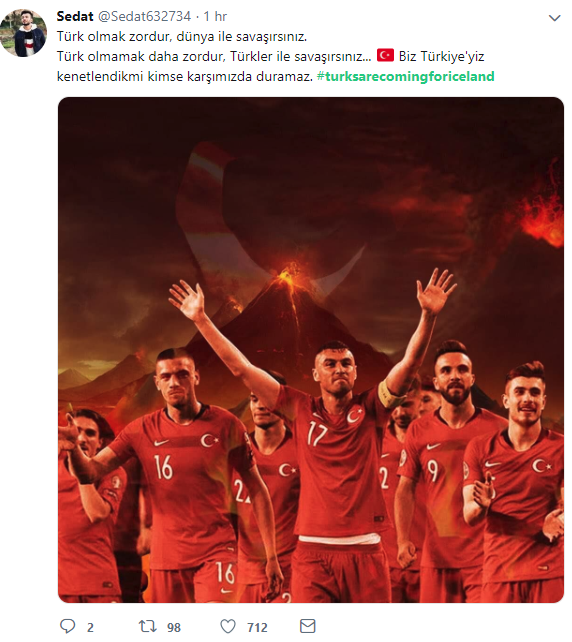Click the retweet count showing 98

[x=174, y=627]
